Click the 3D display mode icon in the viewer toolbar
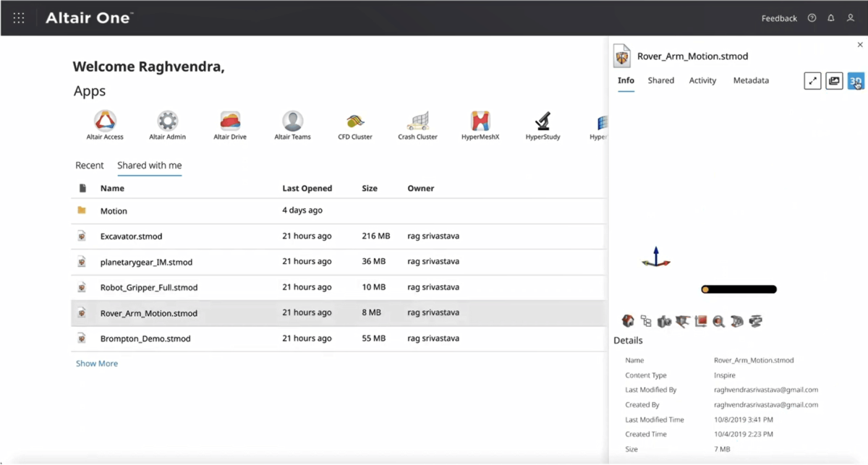The image size is (868, 465). click(737, 321)
